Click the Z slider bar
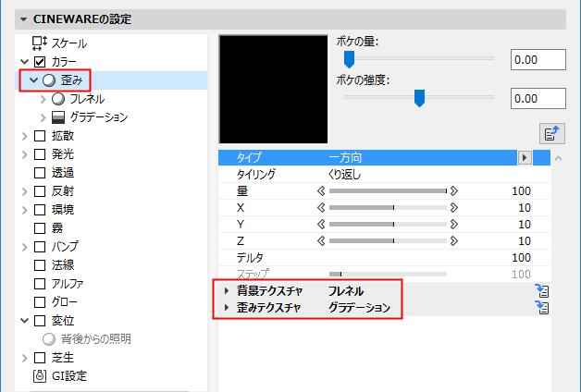Viewport: 581px width, 392px height. coord(388,241)
